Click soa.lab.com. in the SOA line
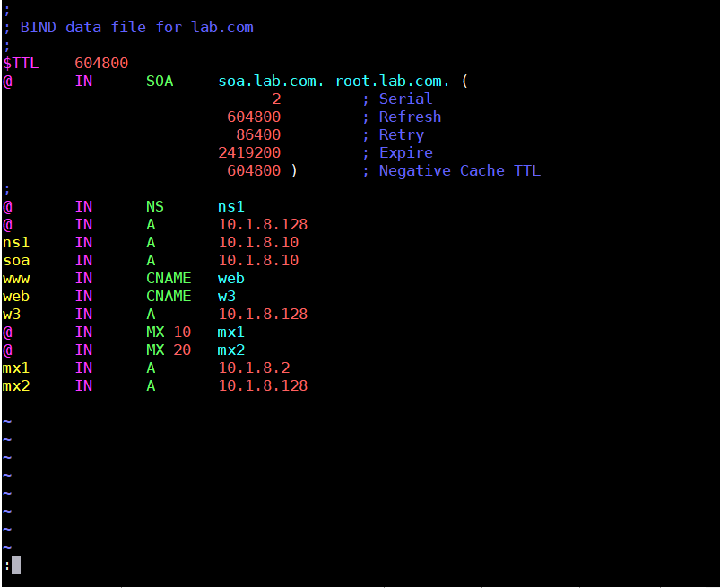The image size is (720, 588). click(271, 81)
